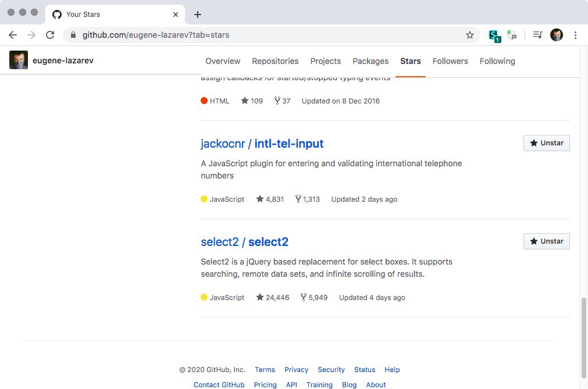
Task: Close the Your Stars tab
Action: [176, 15]
